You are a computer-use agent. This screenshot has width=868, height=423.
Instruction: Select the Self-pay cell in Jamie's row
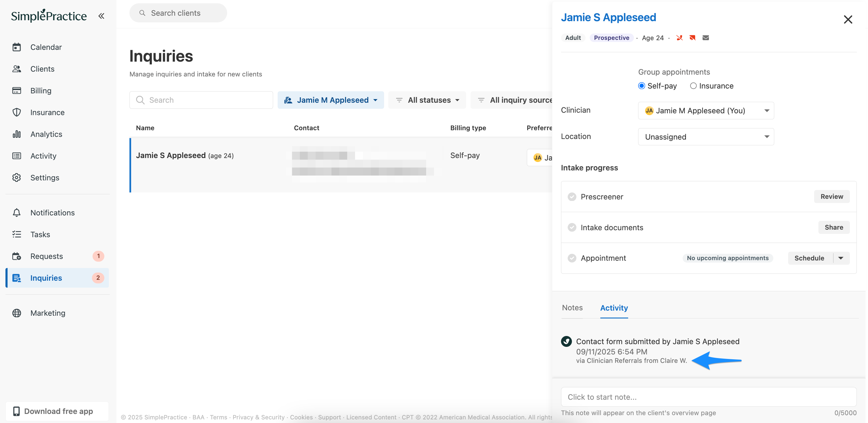coord(465,155)
